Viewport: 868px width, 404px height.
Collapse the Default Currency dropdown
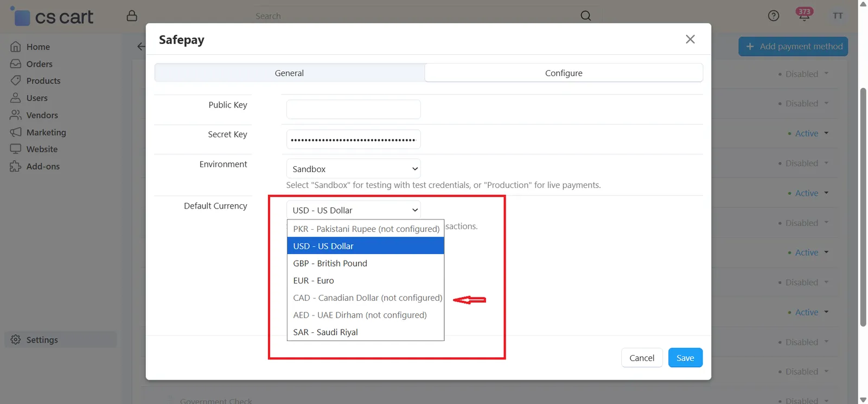354,210
